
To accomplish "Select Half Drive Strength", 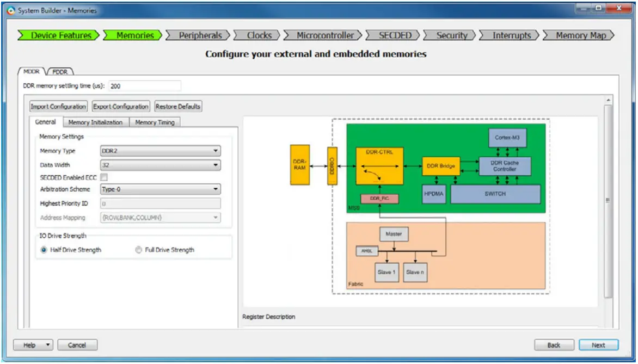I will coord(45,249).
